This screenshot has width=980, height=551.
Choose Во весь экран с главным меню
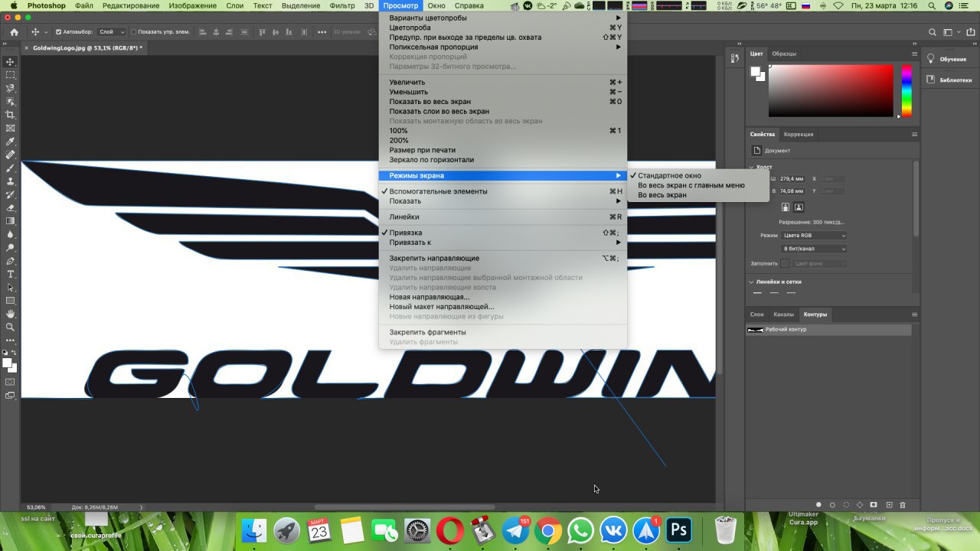[x=697, y=185]
